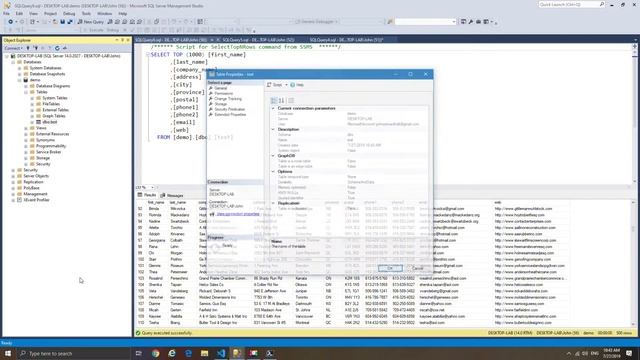Click the Help button in Table Properties
The height and width of the screenshot is (360, 640).
pos(297,85)
